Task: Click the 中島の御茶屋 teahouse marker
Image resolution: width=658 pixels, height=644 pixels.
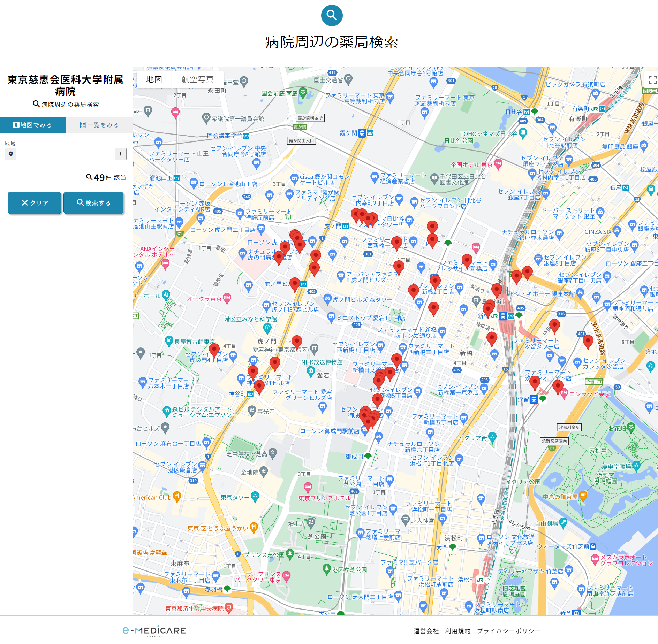Action: coord(583,496)
